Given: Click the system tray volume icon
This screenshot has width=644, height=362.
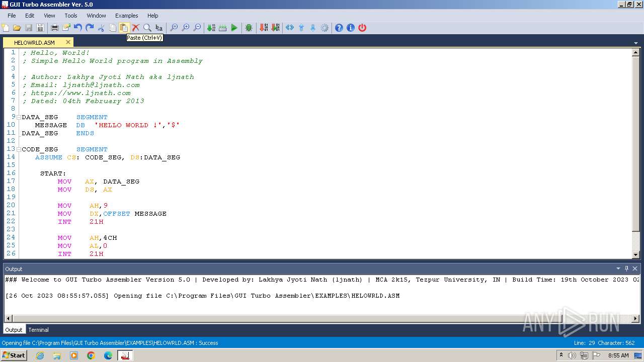Looking at the screenshot, I should coord(572,355).
